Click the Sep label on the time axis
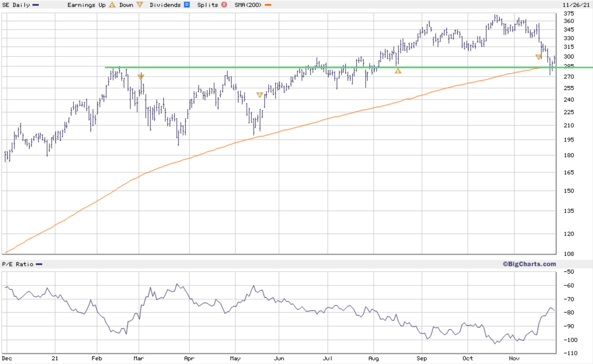This screenshot has width=593, height=364. click(x=422, y=358)
